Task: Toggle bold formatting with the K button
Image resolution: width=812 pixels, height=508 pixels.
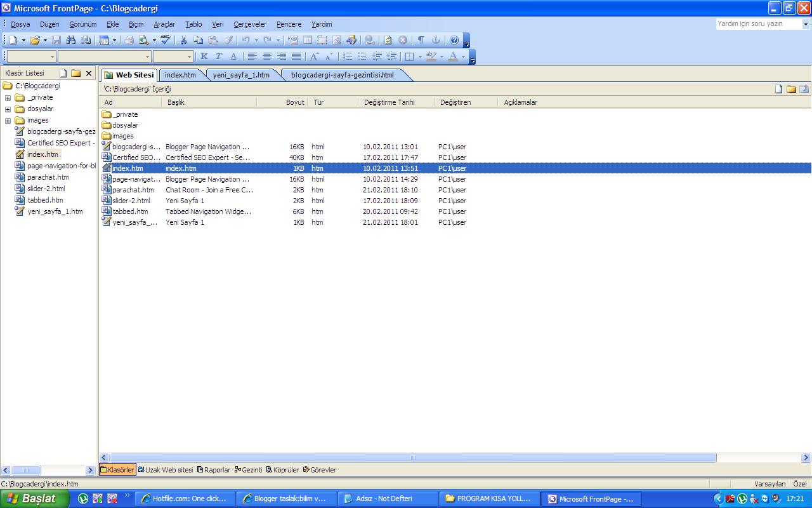Action: click(x=204, y=57)
